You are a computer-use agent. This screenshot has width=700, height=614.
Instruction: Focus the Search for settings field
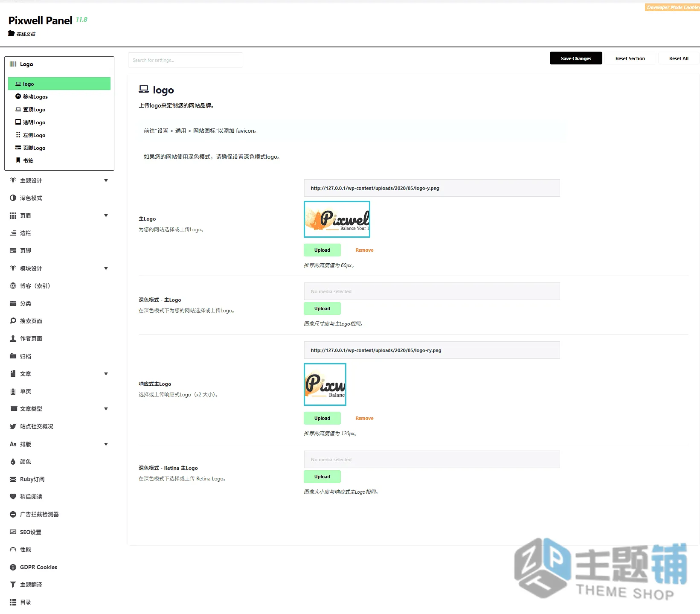coord(186,60)
